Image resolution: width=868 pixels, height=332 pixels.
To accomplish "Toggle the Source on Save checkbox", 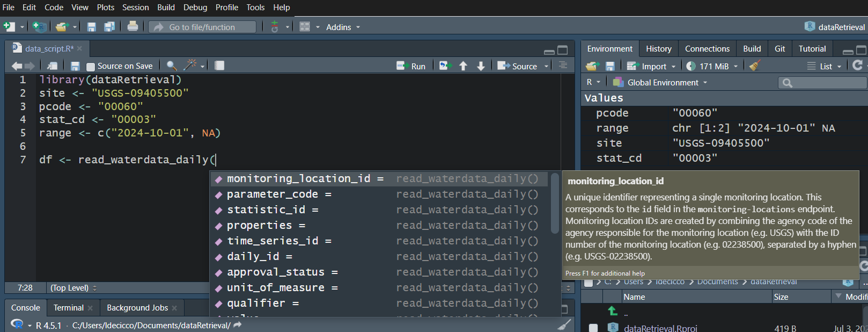I will click(x=91, y=67).
